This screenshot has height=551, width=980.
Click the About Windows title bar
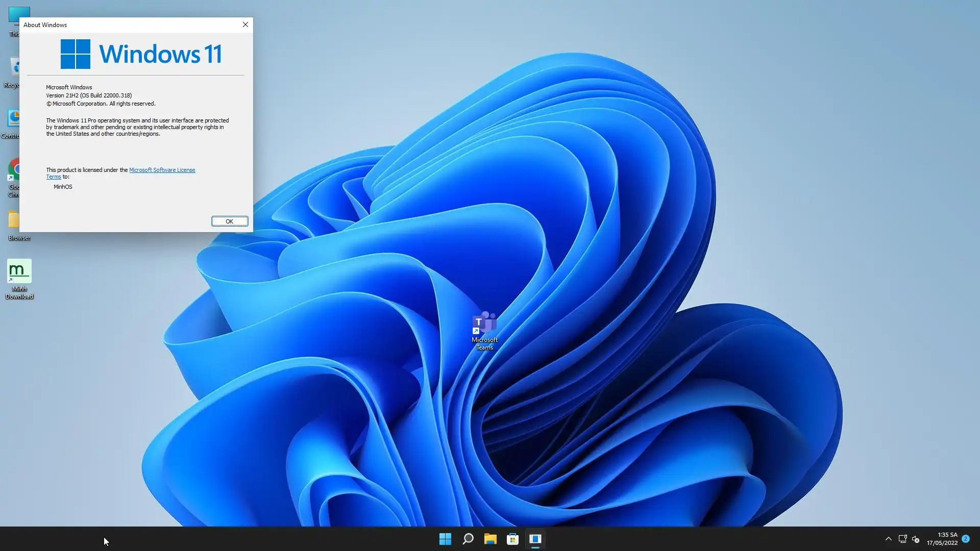(128, 24)
